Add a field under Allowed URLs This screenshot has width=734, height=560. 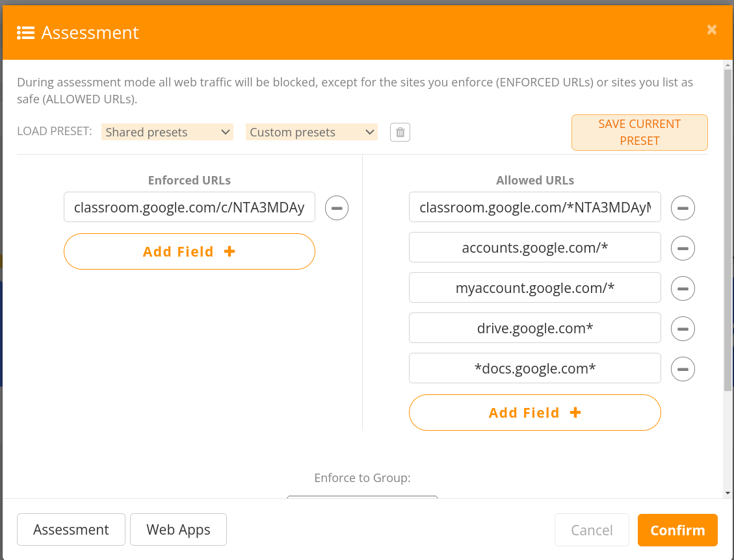click(x=534, y=412)
